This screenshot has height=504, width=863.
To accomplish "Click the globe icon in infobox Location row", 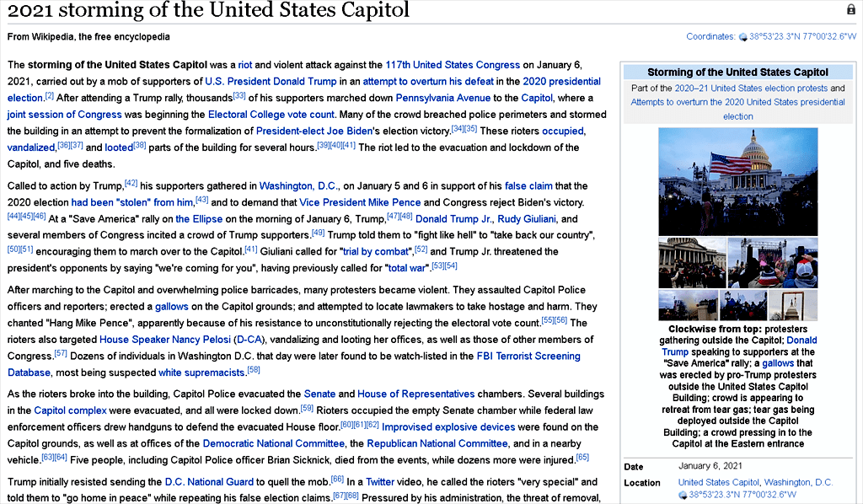I will pos(683,495).
